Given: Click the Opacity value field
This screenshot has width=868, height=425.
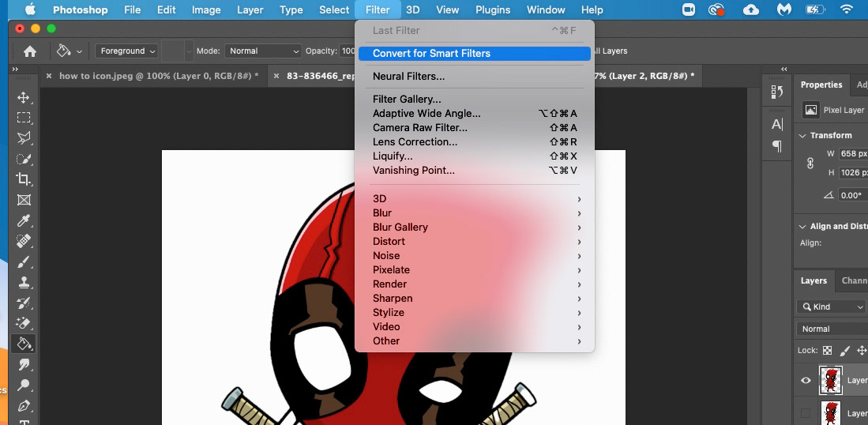Looking at the screenshot, I should 348,51.
